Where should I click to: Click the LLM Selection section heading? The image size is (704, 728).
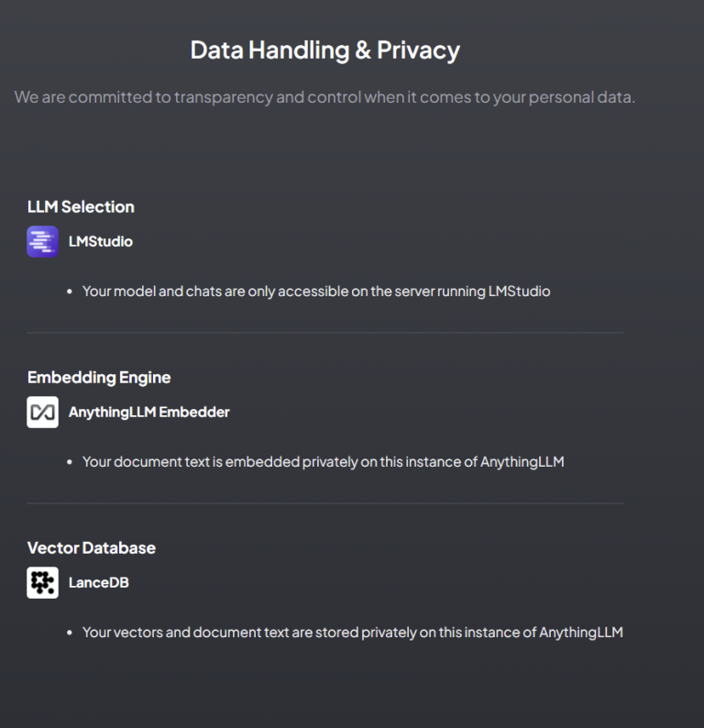(x=81, y=207)
